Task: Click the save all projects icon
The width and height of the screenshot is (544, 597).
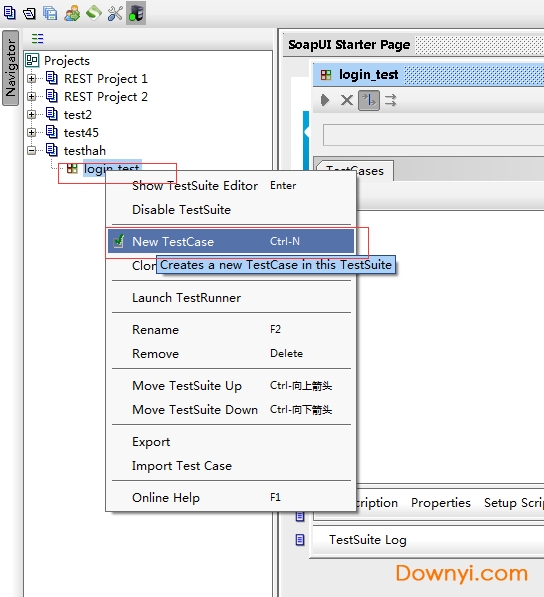Action: coord(50,13)
